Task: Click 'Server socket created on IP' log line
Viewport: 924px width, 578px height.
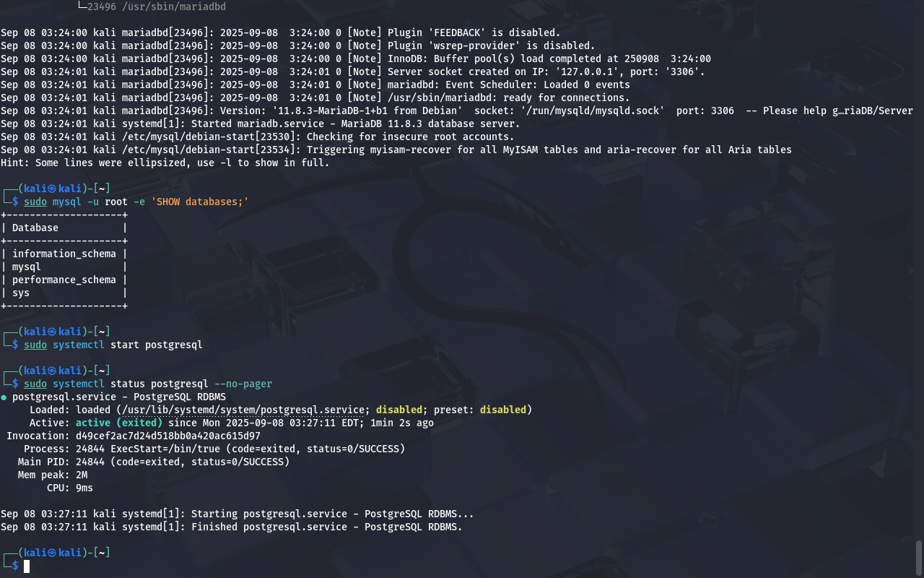Action: point(353,72)
